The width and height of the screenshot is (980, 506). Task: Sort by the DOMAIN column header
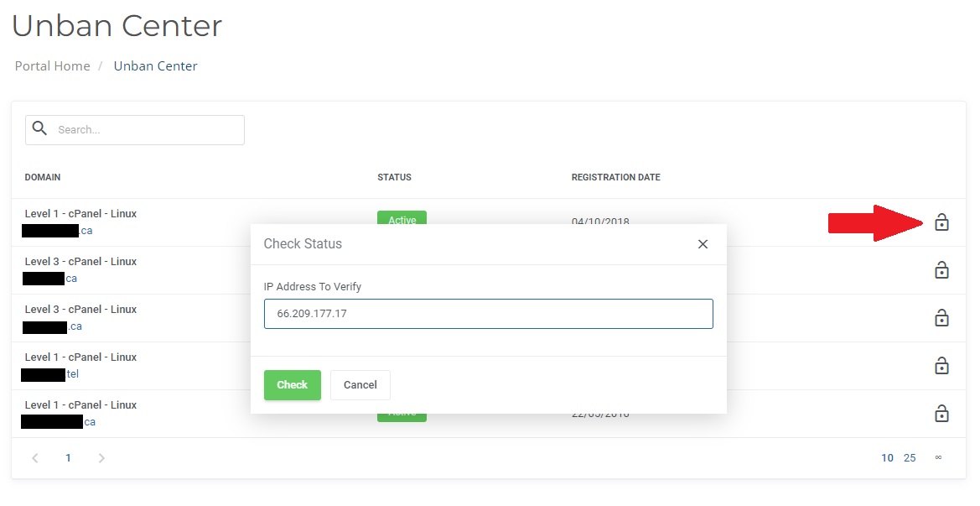tap(43, 177)
